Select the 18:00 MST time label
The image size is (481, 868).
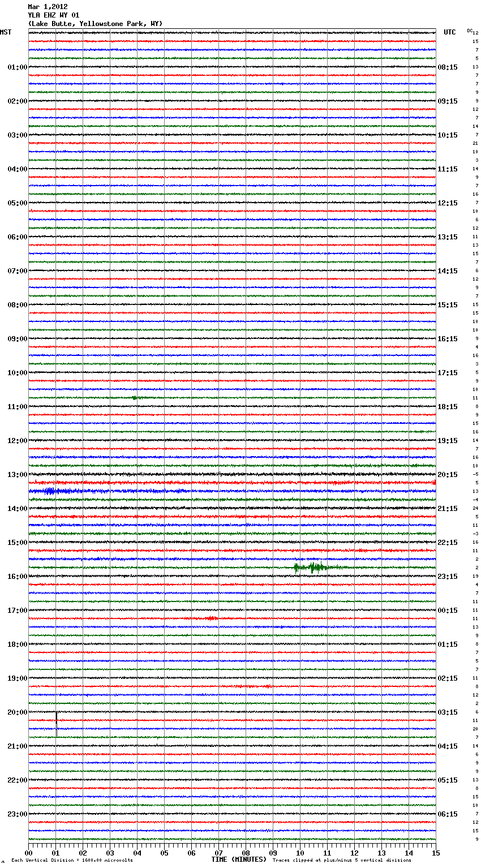(17, 644)
